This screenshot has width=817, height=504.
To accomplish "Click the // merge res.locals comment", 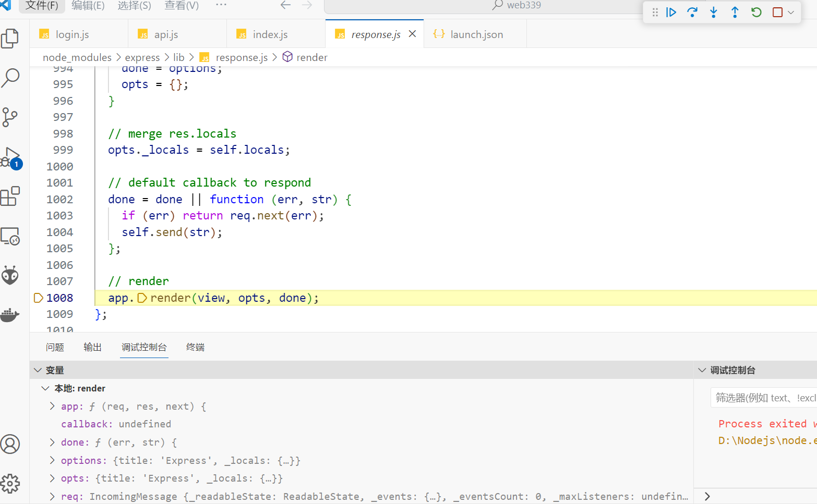I will coord(172,133).
